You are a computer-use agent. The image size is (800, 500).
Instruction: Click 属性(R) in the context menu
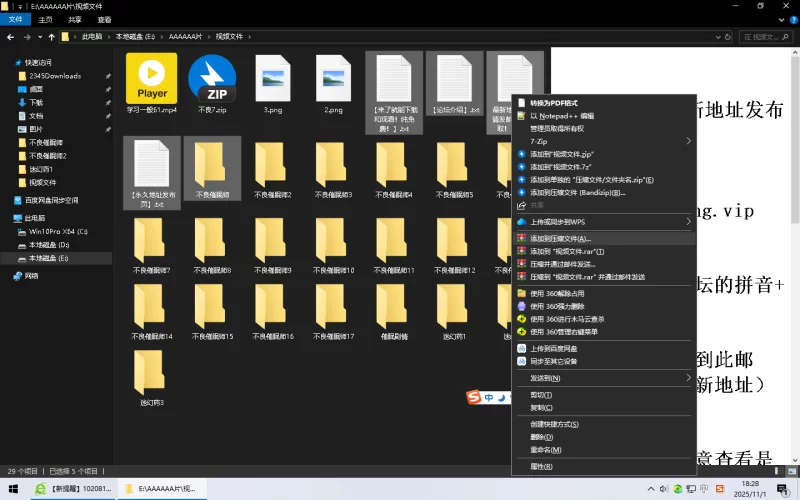tap(542, 466)
